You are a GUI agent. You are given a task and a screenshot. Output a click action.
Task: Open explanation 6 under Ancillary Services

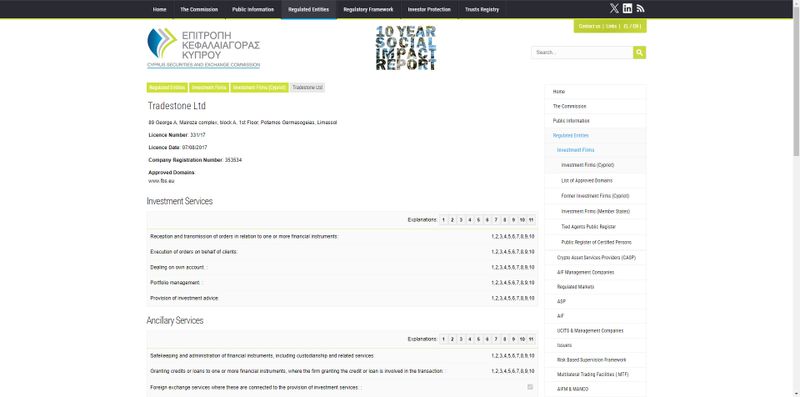coord(487,339)
